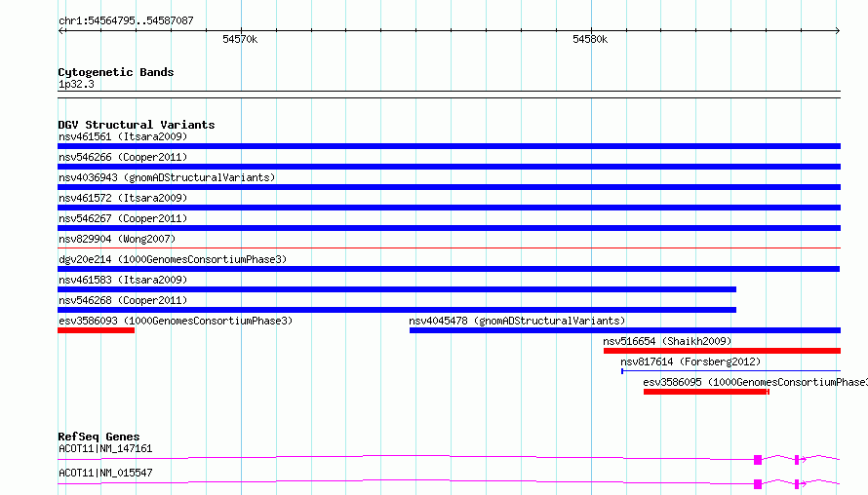Select the large exon block of ACOT11|NM_015547
This screenshot has height=495, width=868.
tap(758, 484)
